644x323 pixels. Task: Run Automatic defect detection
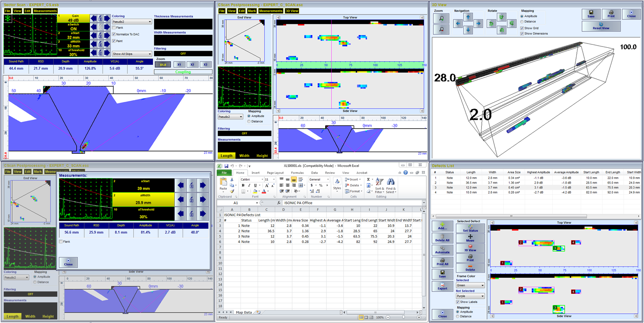442,250
